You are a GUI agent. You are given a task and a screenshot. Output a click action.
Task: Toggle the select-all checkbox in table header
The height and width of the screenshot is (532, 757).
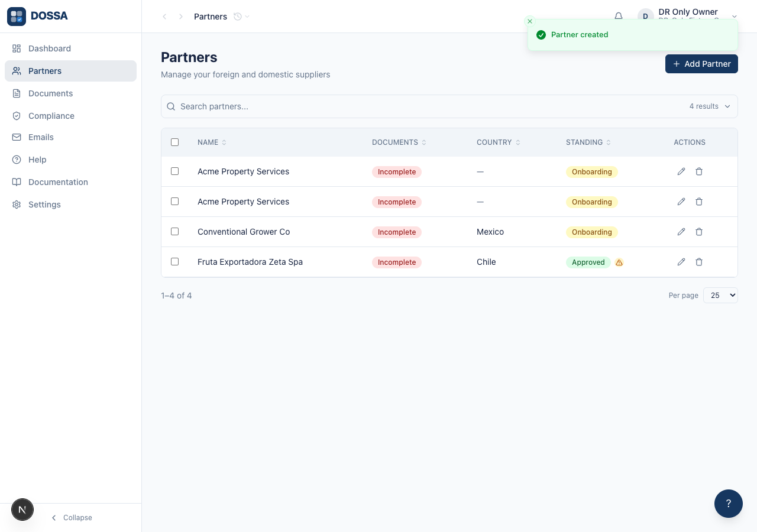click(174, 142)
